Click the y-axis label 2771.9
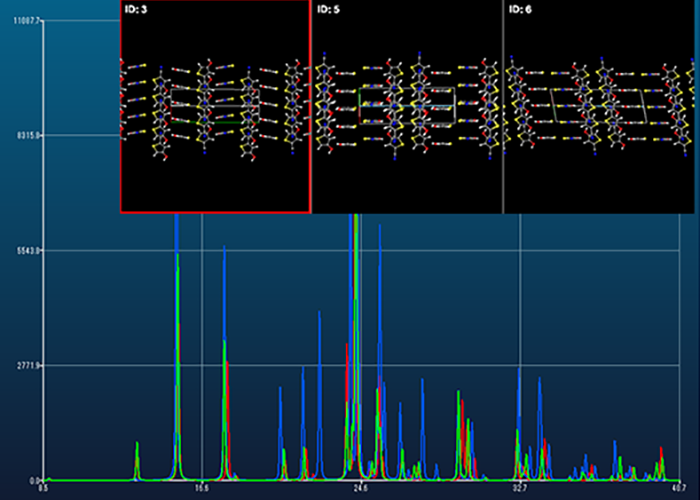Screen dimensions: 700x500 pos(29,366)
